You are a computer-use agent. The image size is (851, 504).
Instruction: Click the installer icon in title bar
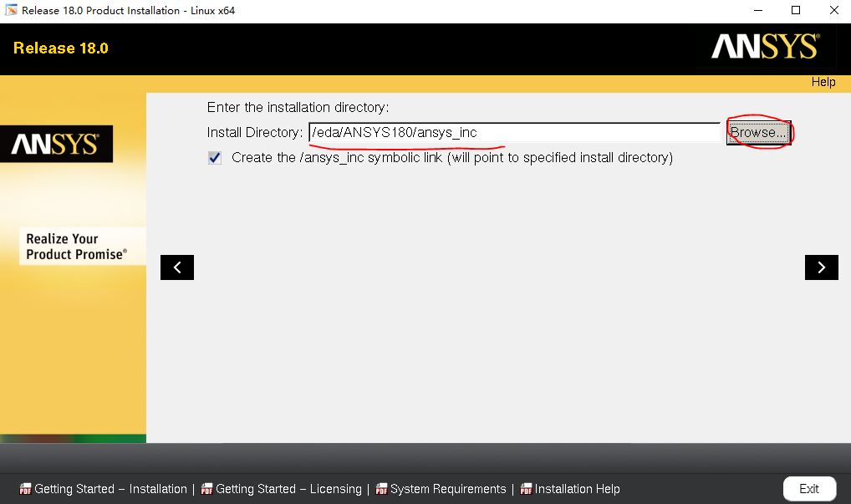coord(11,10)
